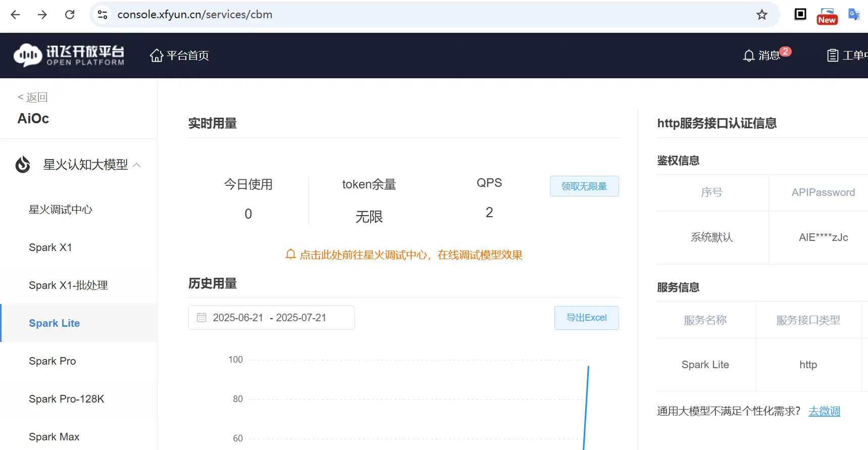Click the browser address bar URL

pos(195,15)
